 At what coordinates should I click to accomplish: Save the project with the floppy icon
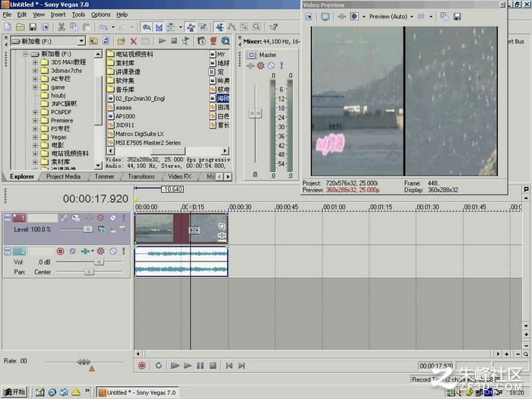(33, 27)
